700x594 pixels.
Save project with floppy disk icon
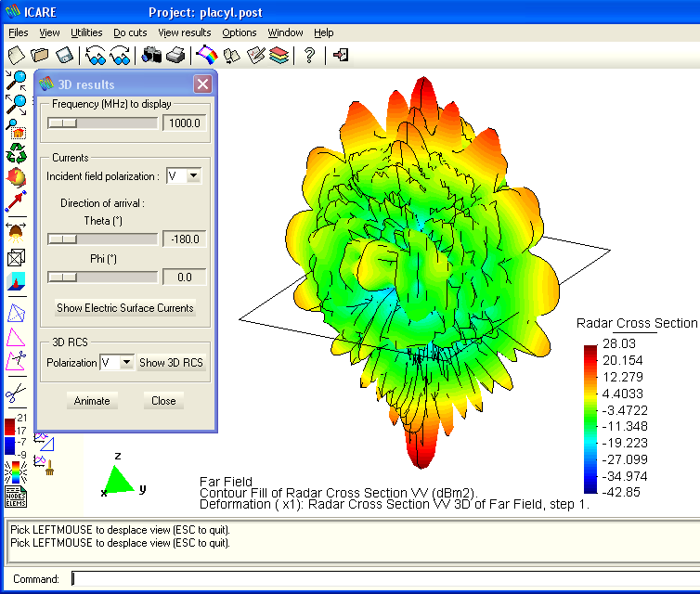[64, 56]
